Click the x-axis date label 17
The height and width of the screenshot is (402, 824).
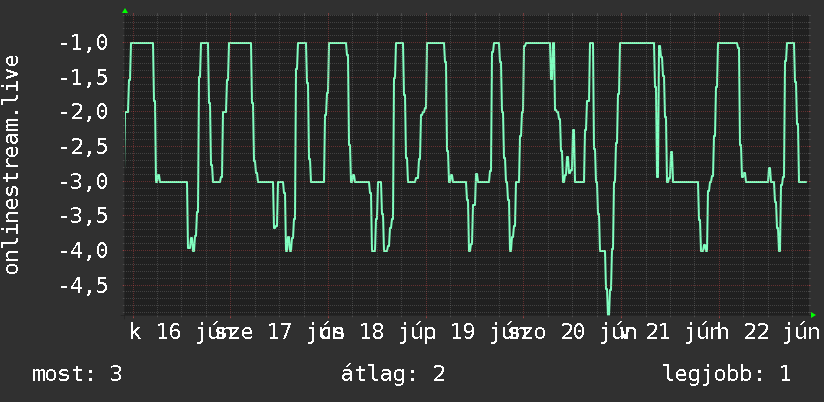tap(280, 333)
